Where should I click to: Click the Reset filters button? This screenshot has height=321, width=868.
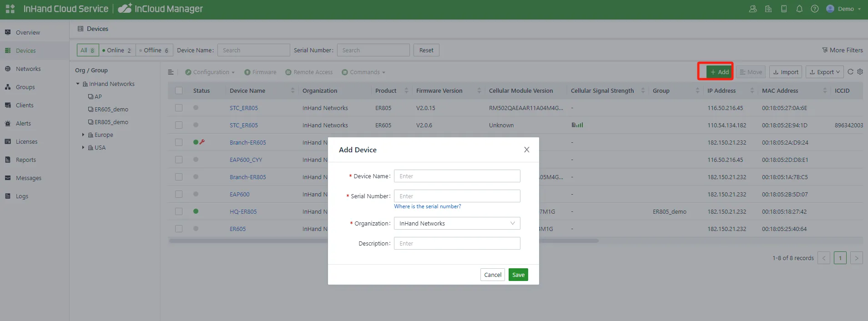tap(426, 50)
